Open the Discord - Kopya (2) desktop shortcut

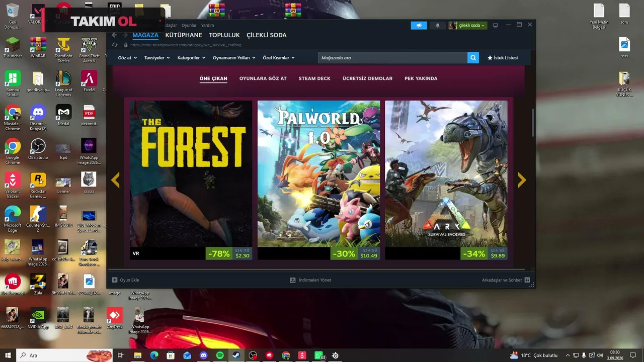38,118
